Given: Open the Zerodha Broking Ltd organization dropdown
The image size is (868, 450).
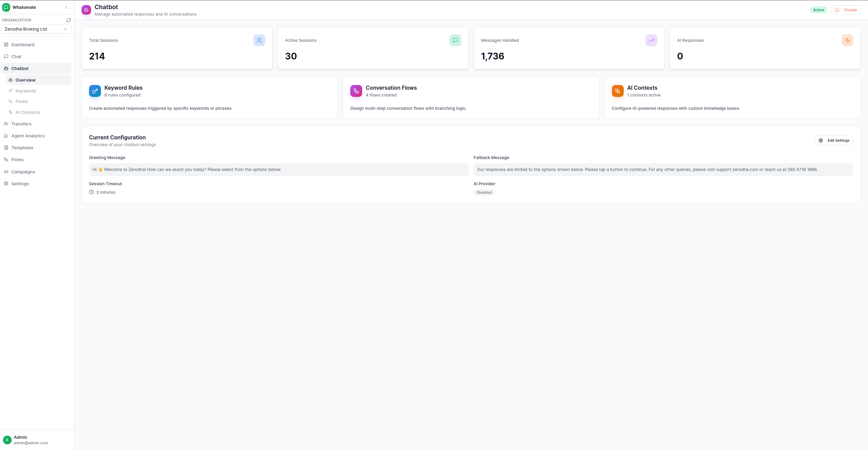Looking at the screenshot, I should pos(36,29).
